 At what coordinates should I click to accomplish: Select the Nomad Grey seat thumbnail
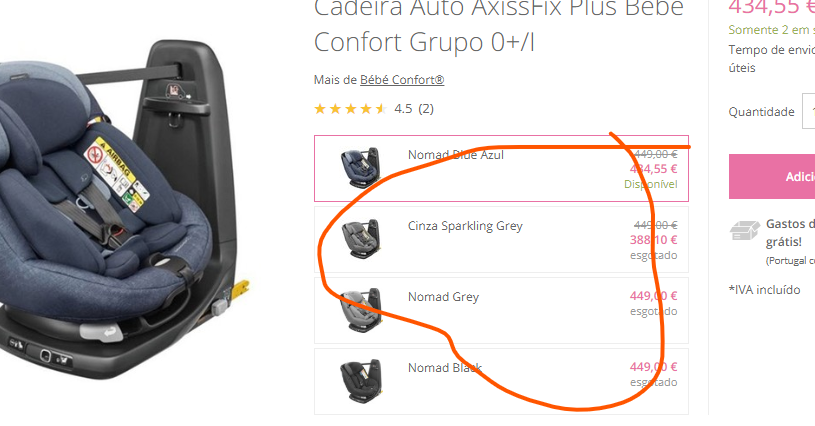[x=361, y=310]
